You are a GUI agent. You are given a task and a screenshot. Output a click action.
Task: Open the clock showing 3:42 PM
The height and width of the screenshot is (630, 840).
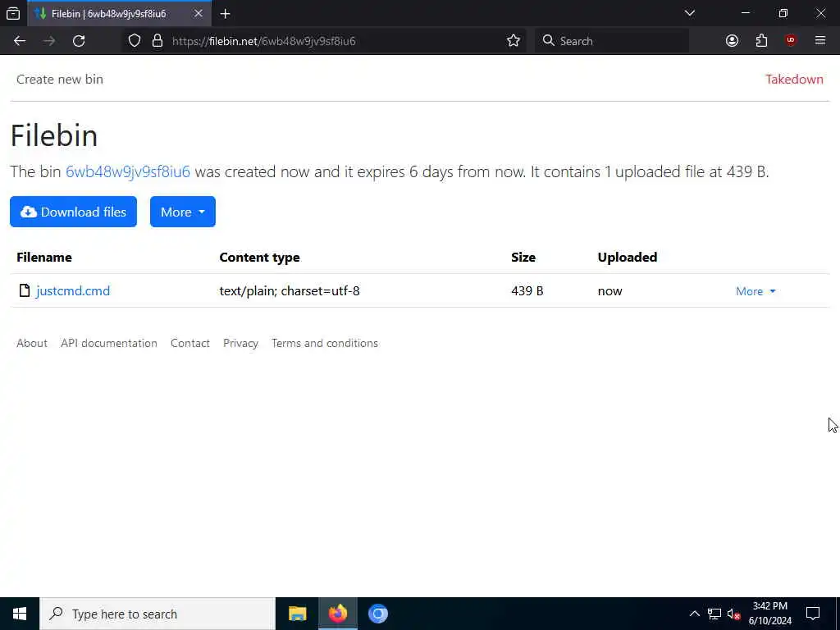[x=769, y=614]
